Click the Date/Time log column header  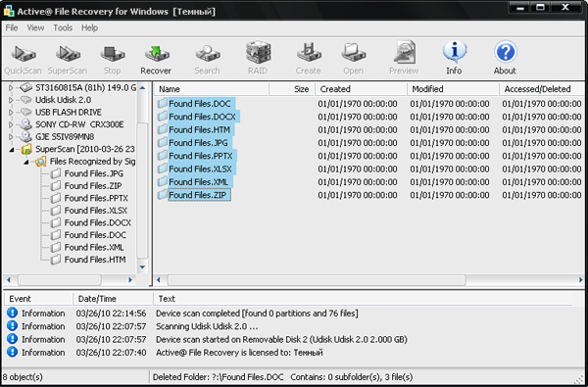pyautogui.click(x=113, y=299)
